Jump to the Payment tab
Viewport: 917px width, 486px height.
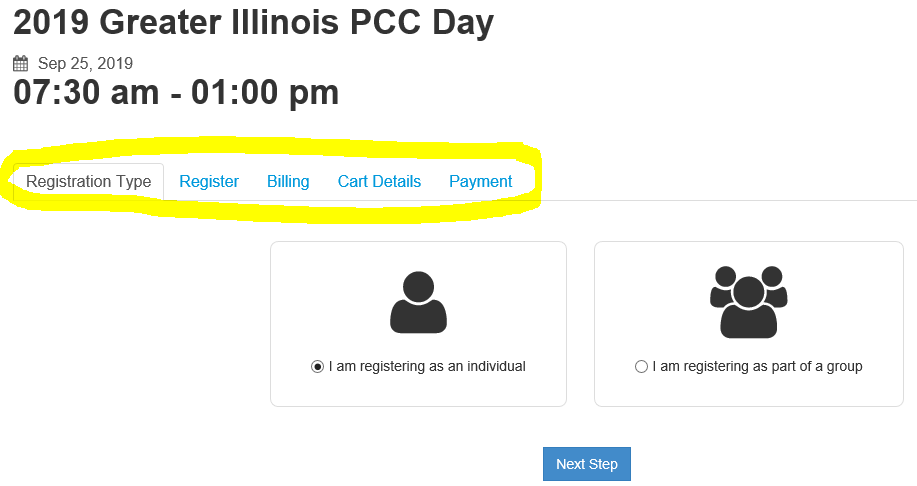[x=480, y=182]
